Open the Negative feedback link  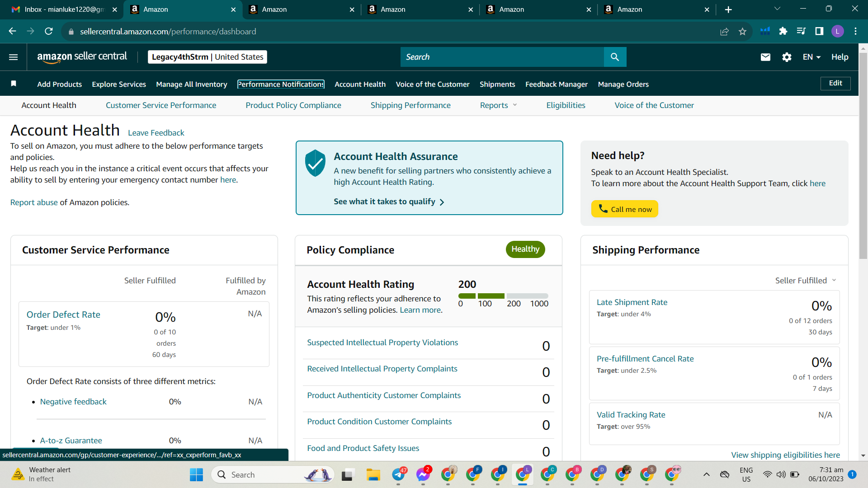(x=73, y=402)
